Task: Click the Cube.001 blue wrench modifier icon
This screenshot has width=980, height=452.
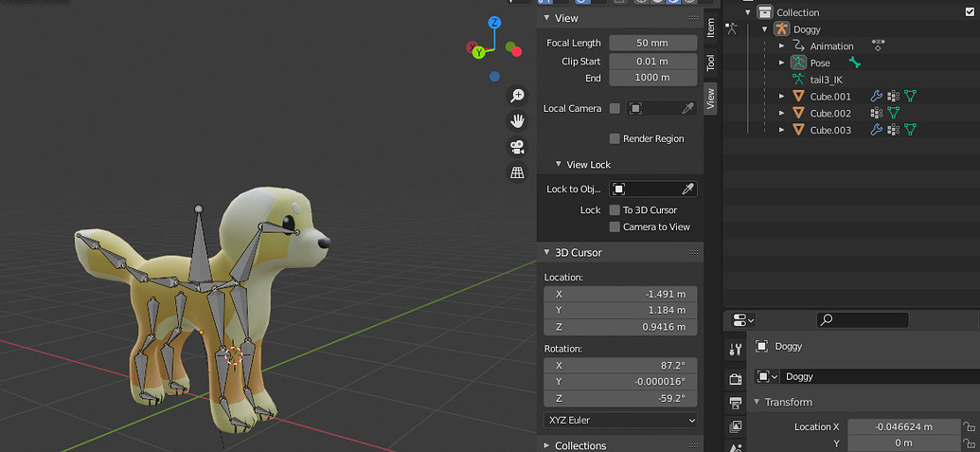Action: coord(876,97)
